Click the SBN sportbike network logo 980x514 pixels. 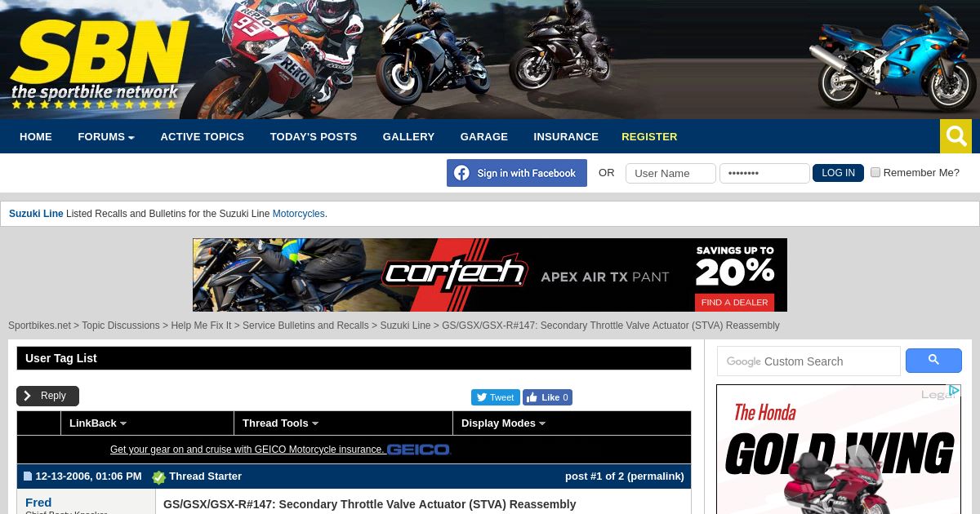pyautogui.click(x=100, y=64)
